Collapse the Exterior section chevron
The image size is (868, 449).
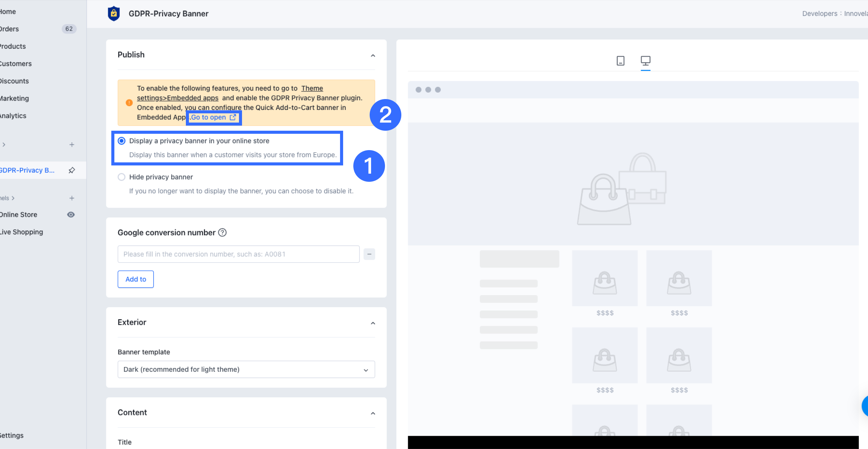[373, 323]
